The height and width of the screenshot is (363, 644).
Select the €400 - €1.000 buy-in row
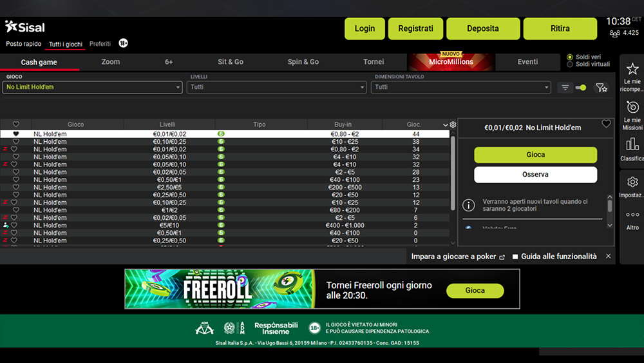click(x=225, y=225)
